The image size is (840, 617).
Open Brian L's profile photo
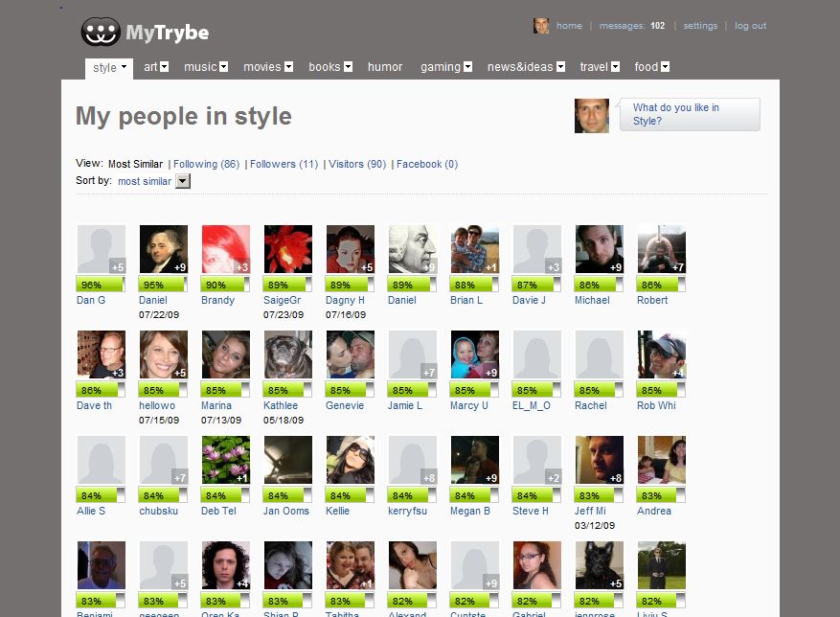coord(475,249)
